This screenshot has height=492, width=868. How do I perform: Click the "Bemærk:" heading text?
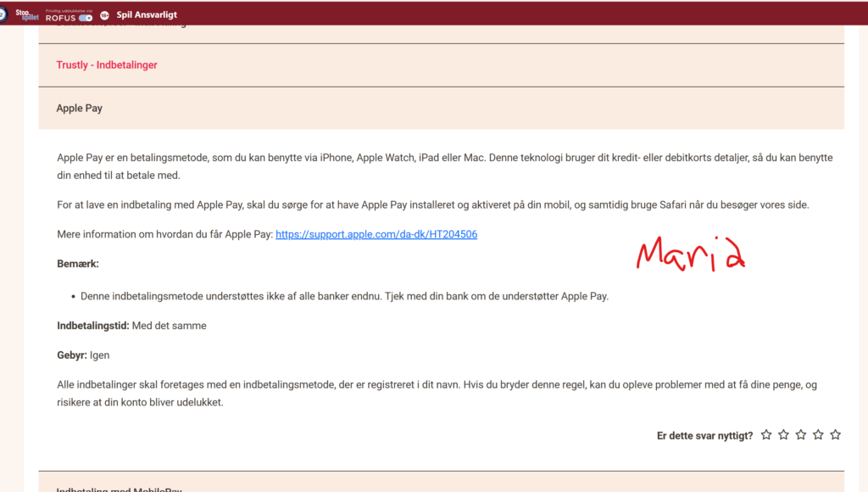coord(78,264)
